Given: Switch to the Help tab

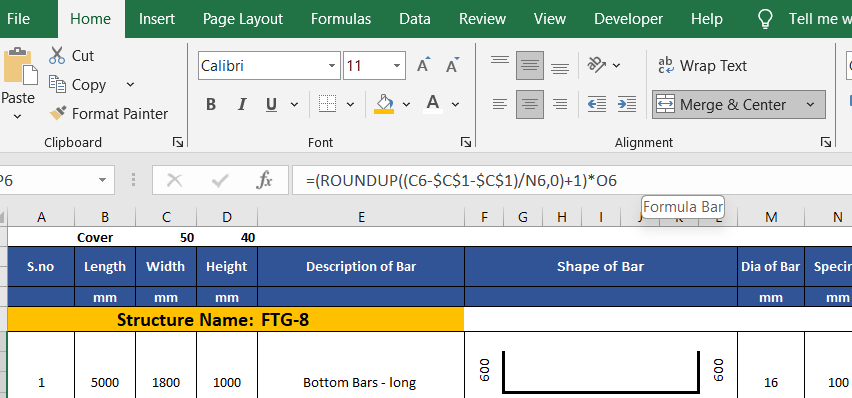Looking at the screenshot, I should (x=707, y=19).
